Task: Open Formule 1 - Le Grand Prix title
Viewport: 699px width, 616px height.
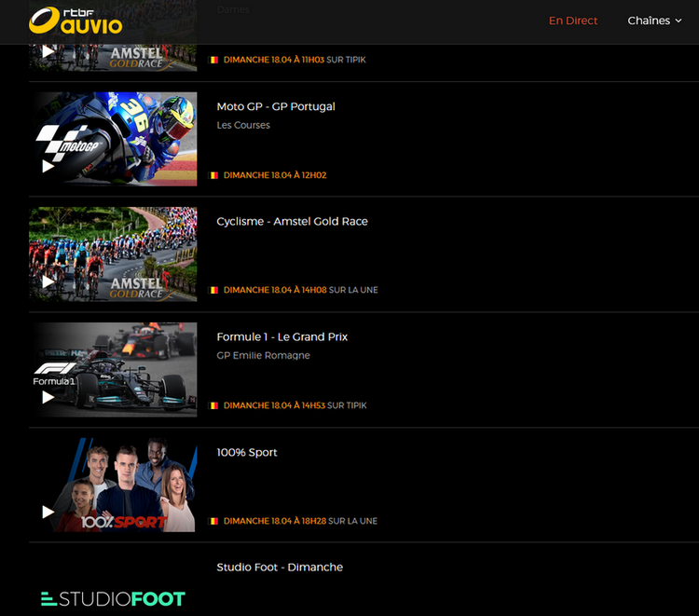Action: [x=281, y=337]
